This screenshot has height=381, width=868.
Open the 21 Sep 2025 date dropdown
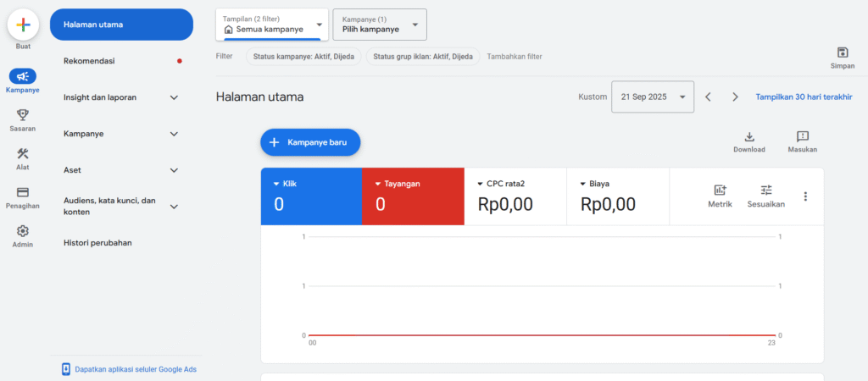[x=654, y=97]
